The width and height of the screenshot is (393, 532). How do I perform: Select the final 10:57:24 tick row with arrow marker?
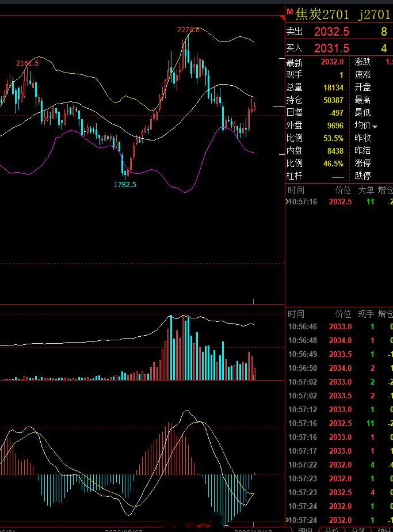[339, 520]
